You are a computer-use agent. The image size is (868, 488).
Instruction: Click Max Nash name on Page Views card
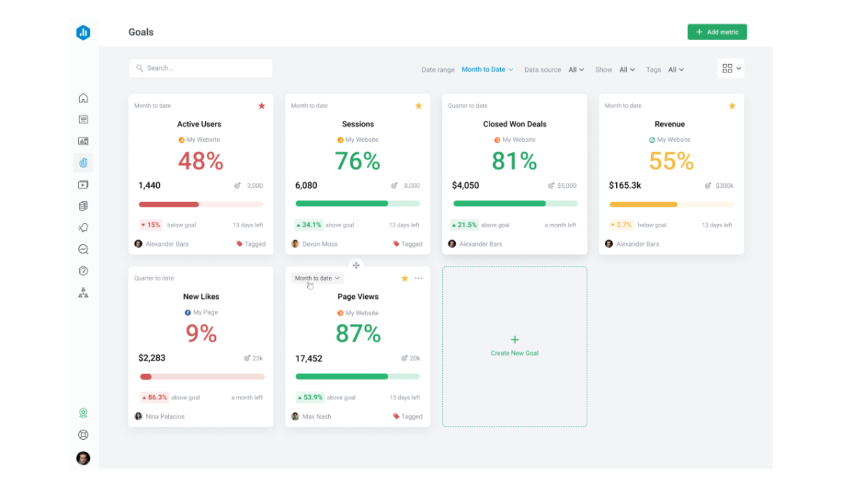(317, 416)
